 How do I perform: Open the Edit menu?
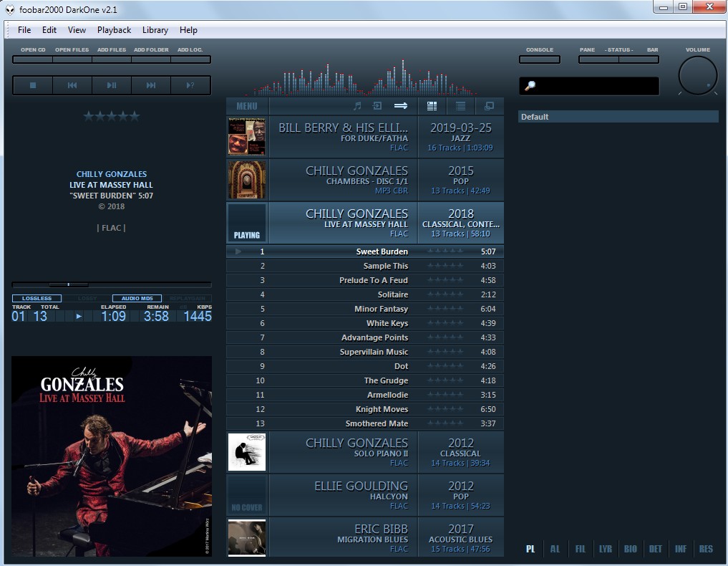pos(49,30)
